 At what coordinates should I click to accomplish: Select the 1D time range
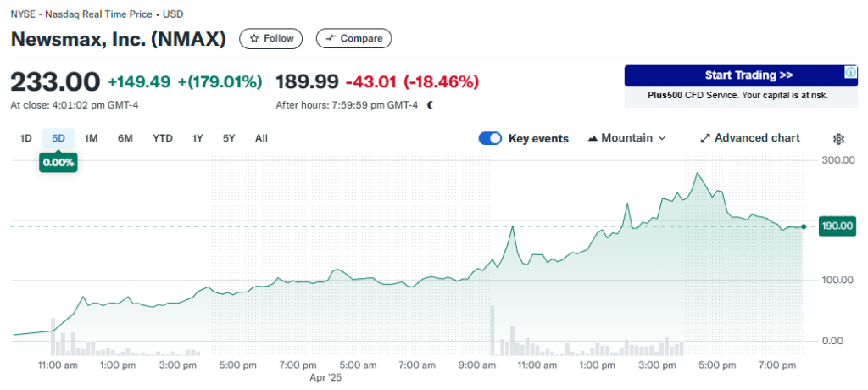26,138
